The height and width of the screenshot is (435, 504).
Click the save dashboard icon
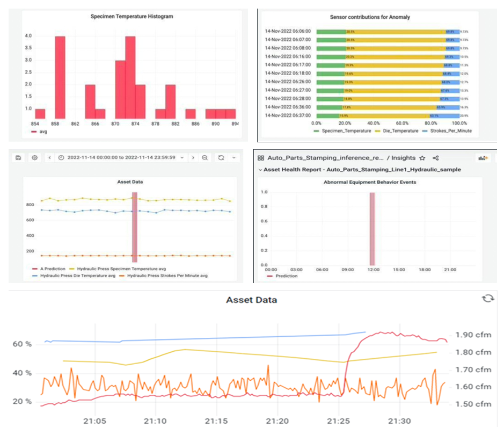(18, 157)
